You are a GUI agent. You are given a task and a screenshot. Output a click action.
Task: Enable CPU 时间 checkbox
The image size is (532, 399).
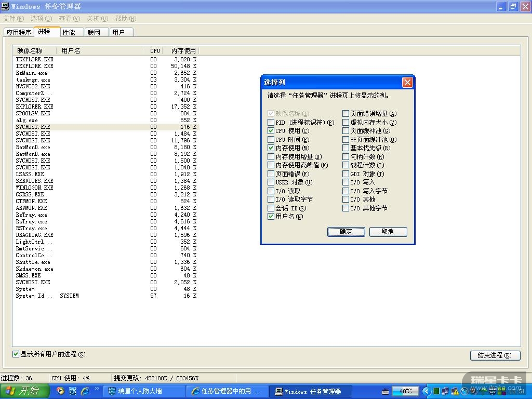[x=271, y=139]
